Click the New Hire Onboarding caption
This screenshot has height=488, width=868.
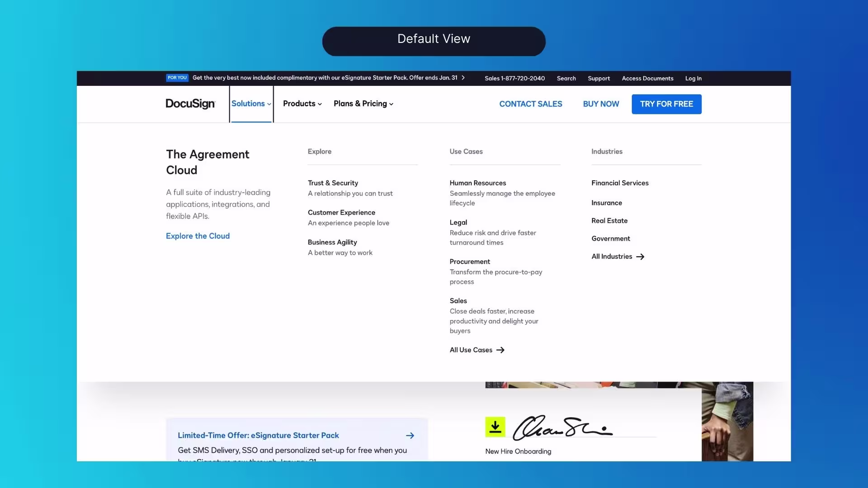click(x=518, y=451)
